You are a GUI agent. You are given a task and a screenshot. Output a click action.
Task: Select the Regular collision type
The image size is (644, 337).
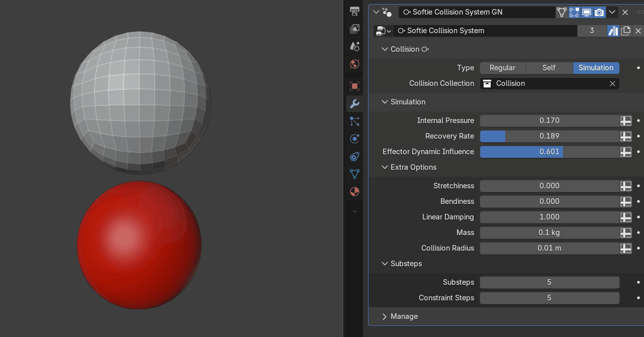[503, 68]
